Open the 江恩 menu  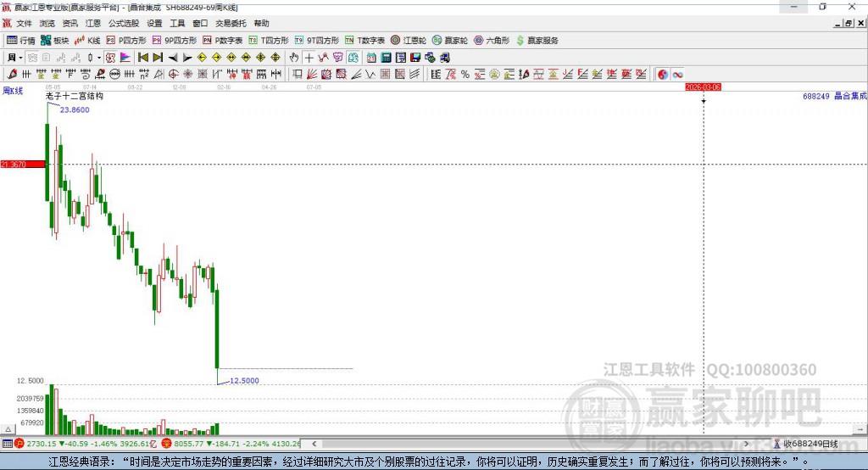click(93, 23)
